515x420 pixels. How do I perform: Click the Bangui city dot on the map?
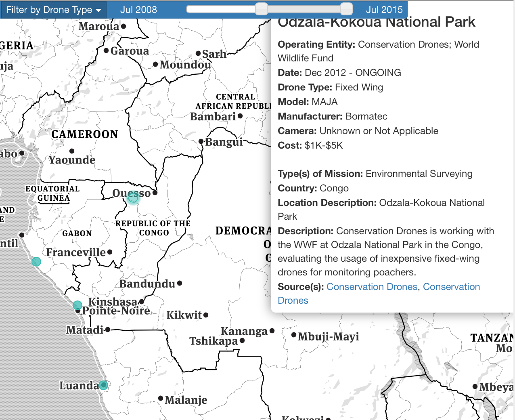pyautogui.click(x=201, y=141)
